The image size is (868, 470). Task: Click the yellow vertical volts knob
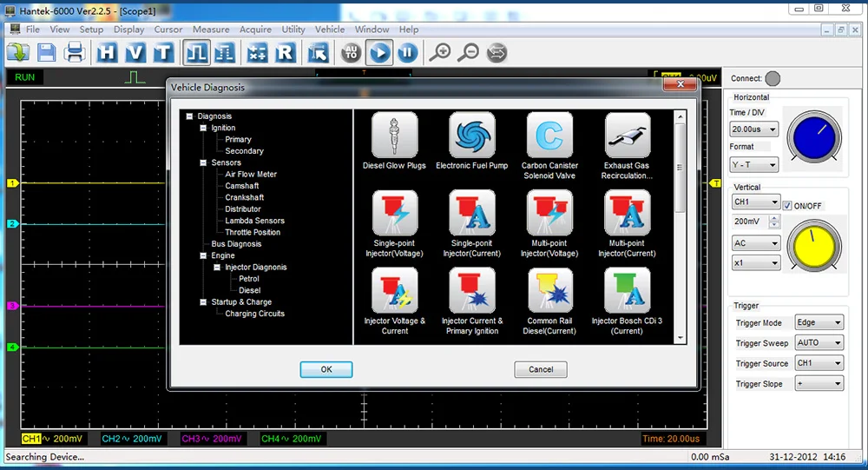click(813, 245)
